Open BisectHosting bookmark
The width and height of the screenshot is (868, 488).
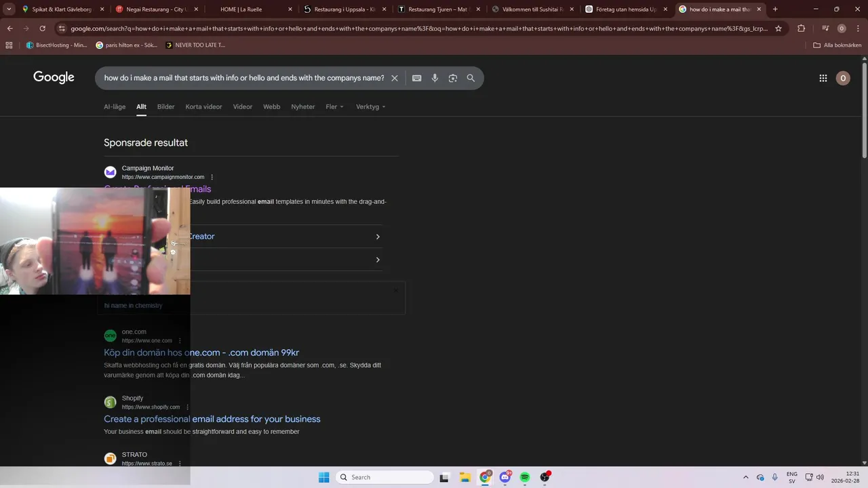coord(57,45)
